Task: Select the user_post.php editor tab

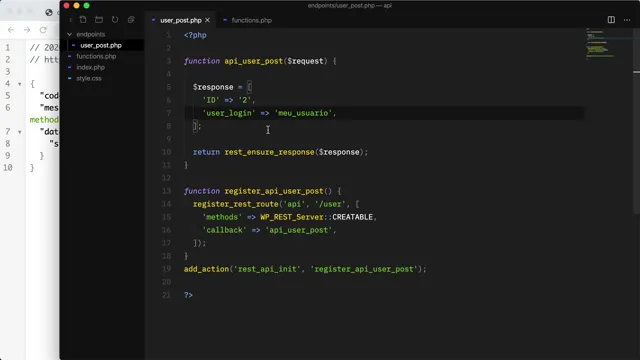Action: point(181,20)
